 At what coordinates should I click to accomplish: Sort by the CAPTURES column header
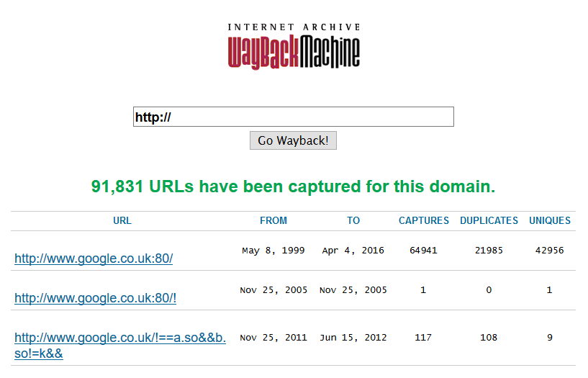coord(424,220)
